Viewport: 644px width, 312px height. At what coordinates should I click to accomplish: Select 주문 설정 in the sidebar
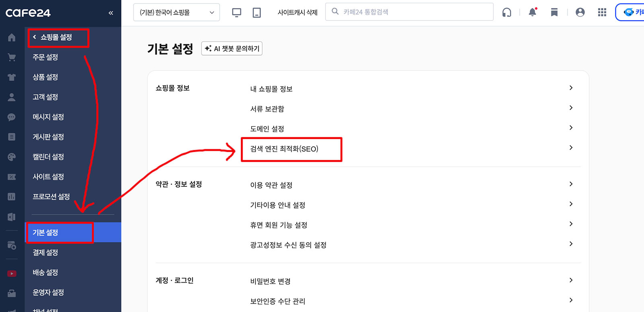(x=45, y=57)
